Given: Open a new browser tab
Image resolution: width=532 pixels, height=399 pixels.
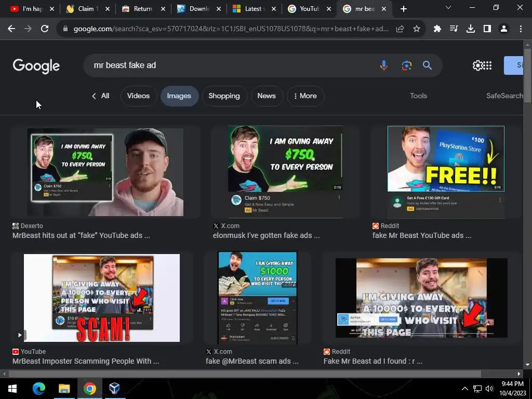Looking at the screenshot, I should coord(403,9).
